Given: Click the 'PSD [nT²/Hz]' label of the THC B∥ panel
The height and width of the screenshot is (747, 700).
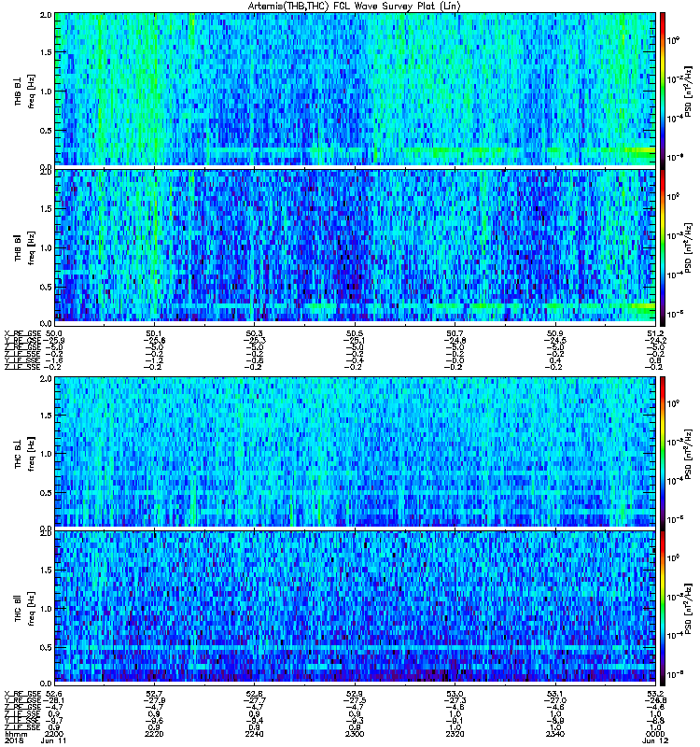Looking at the screenshot, I should pos(689,609).
